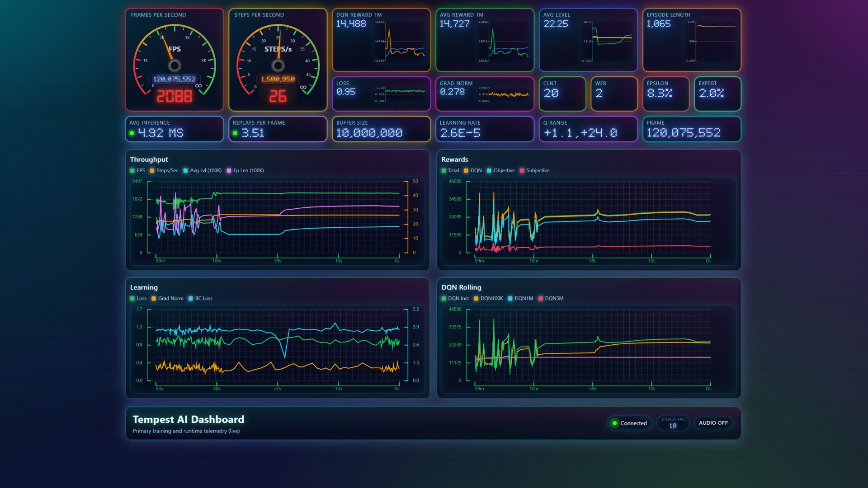Expand the DQN Rolling panel header
The height and width of the screenshot is (488, 868).
(461, 287)
